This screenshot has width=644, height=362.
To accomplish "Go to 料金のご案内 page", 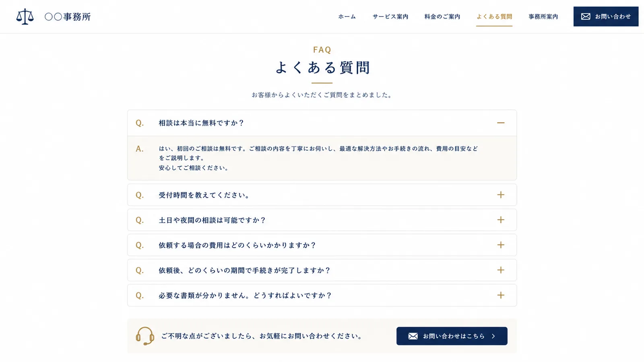I will [x=442, y=16].
